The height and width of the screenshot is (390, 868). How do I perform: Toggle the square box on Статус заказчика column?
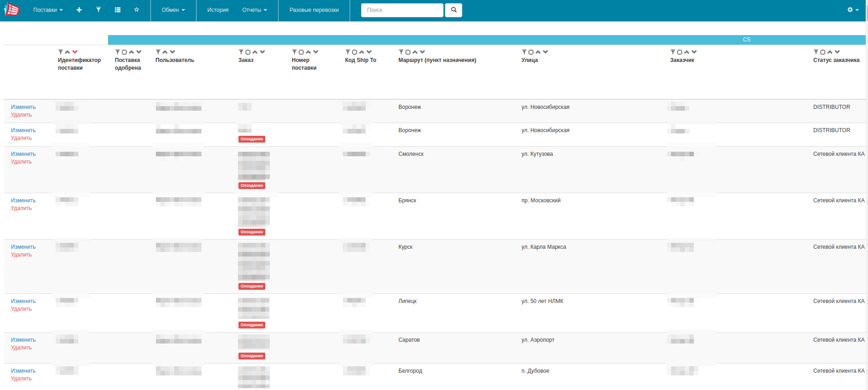(823, 52)
